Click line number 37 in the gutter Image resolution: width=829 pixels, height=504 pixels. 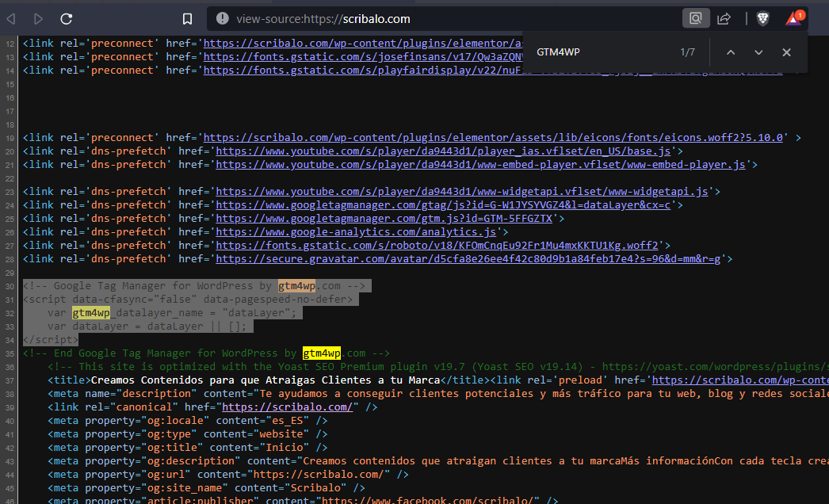(x=10, y=381)
